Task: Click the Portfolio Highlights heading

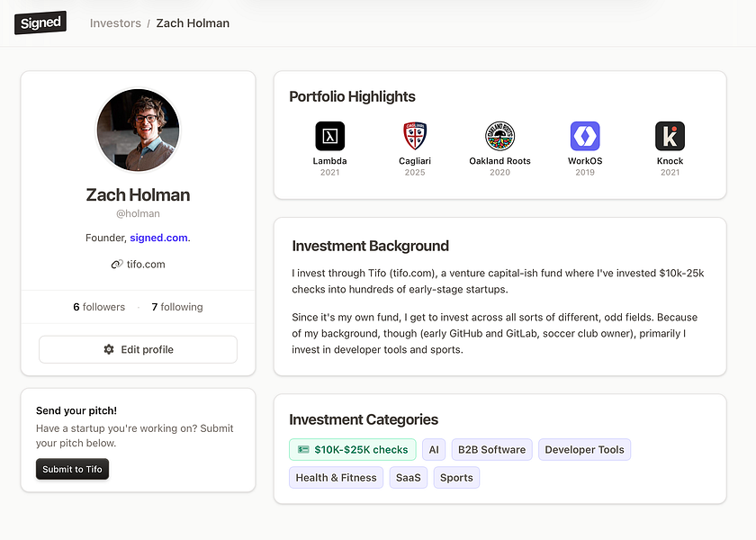Action: click(x=353, y=96)
